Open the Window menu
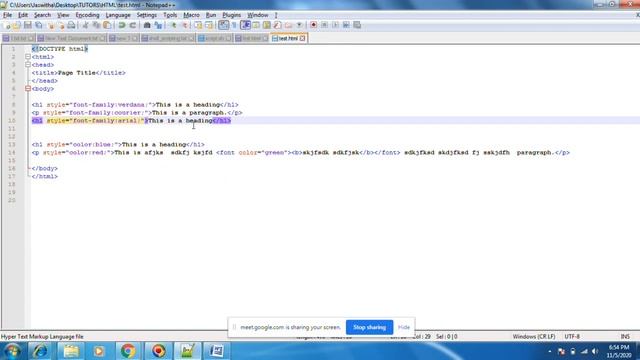The image size is (640, 360). click(258, 15)
